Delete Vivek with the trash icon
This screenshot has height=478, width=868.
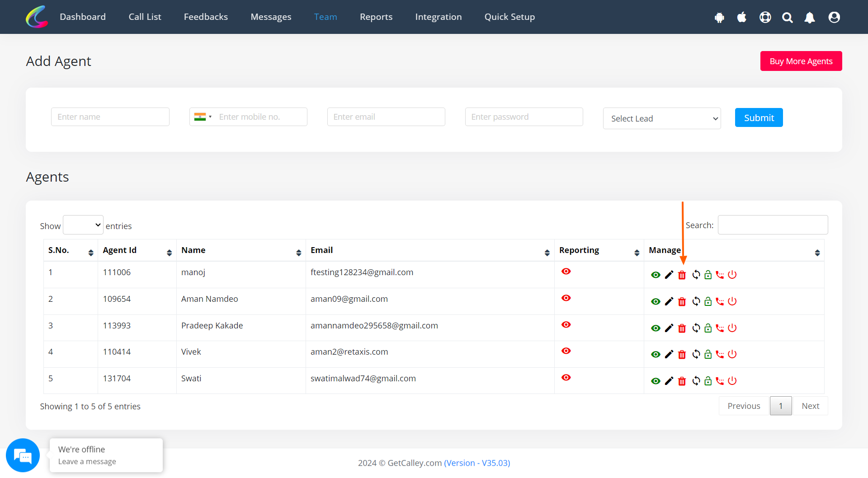(682, 354)
